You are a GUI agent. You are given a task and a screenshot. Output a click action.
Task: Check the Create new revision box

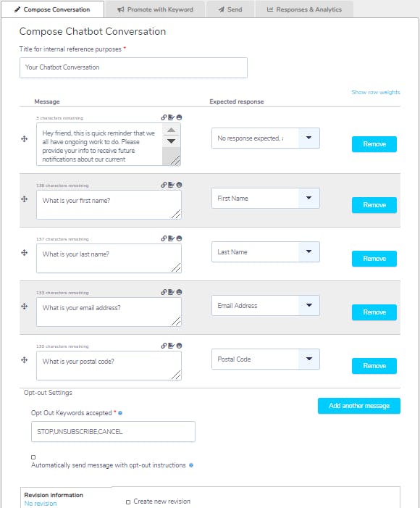[x=128, y=502]
